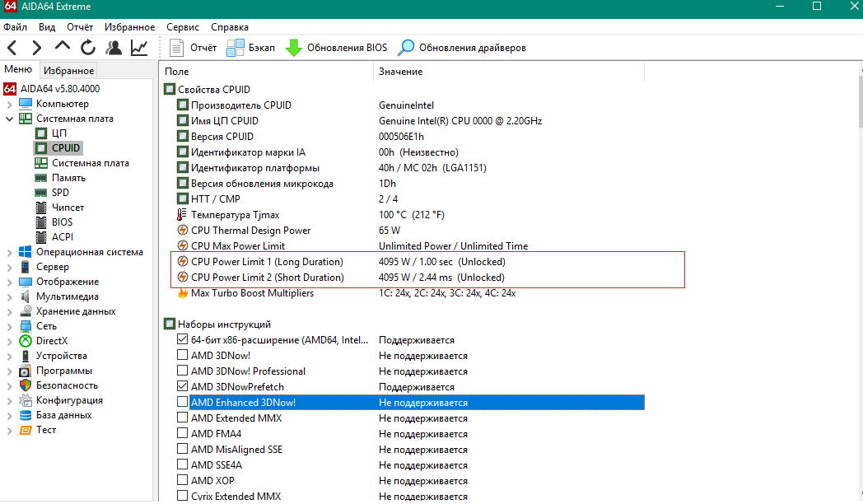
Task: Toggle the AMD Enhanced 3DNow! checkbox
Action: [x=182, y=402]
